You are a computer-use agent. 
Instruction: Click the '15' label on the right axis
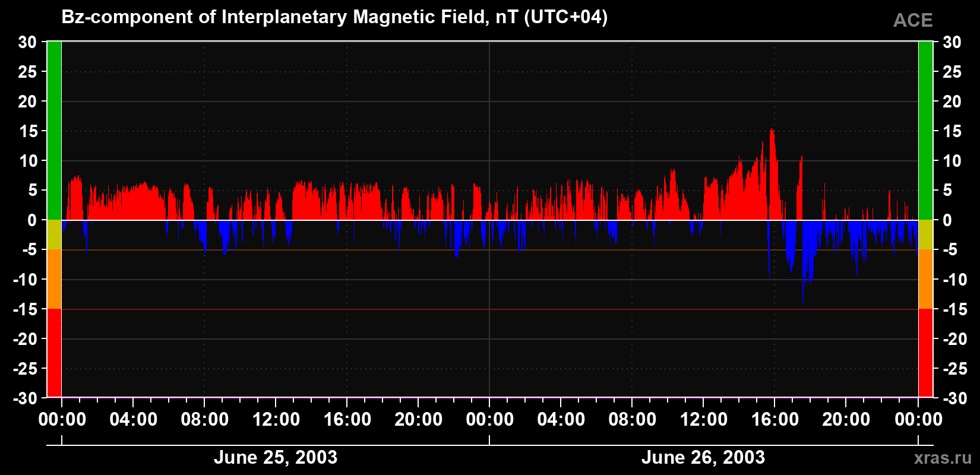tap(952, 131)
